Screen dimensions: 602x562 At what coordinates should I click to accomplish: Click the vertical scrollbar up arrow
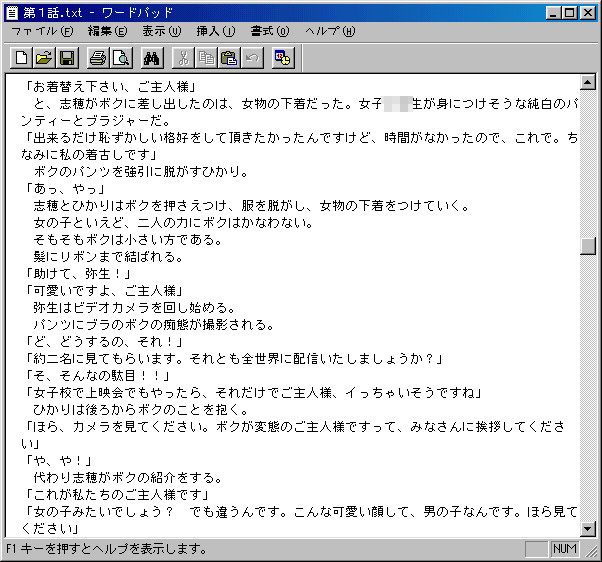click(x=589, y=83)
